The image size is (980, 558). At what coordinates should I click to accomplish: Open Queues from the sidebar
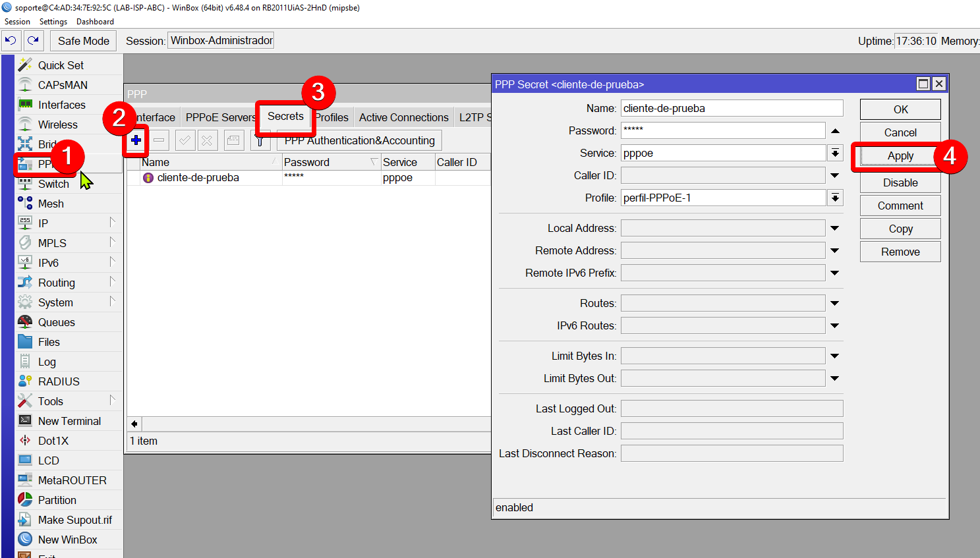[57, 322]
